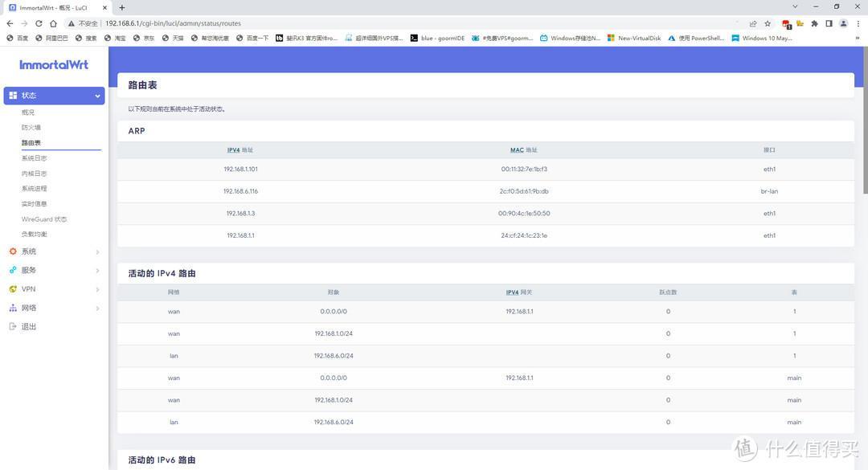Open WireGuard 状态 page
This screenshot has width=868, height=470.
click(x=44, y=219)
